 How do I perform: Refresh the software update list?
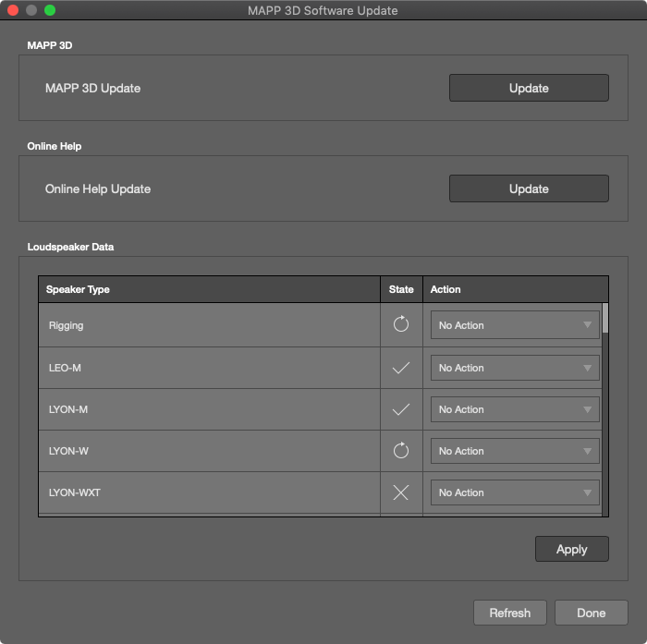point(510,613)
